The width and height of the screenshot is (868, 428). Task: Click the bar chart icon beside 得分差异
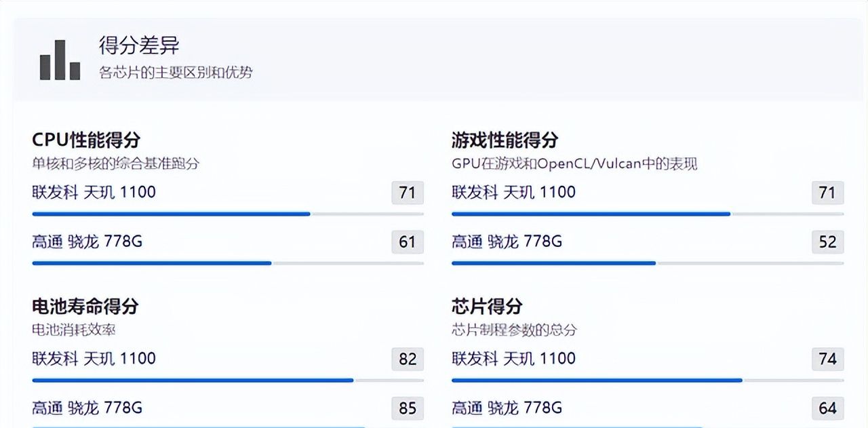pos(60,60)
